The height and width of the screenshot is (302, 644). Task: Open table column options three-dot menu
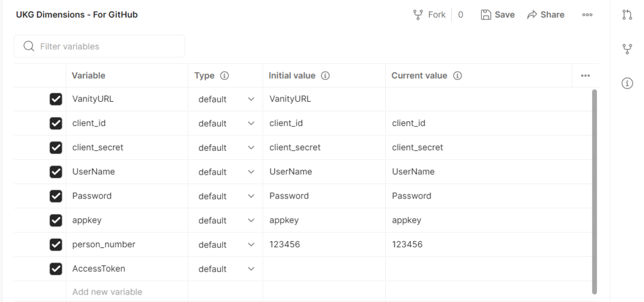[585, 75]
